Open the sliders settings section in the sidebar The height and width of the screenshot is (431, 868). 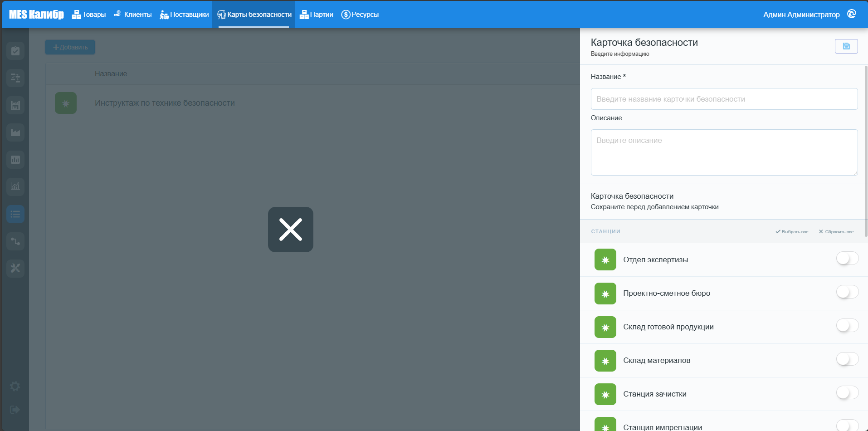[x=15, y=78]
